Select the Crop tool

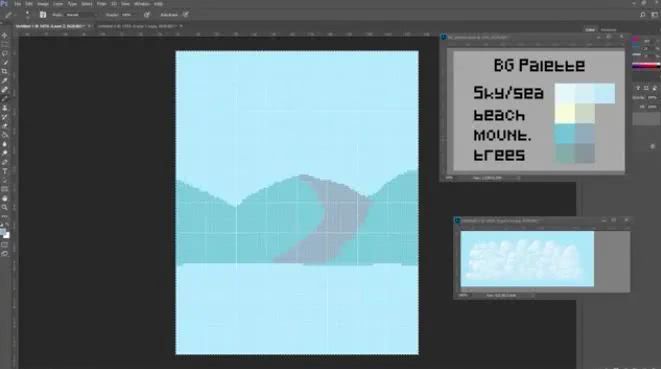pos(5,71)
